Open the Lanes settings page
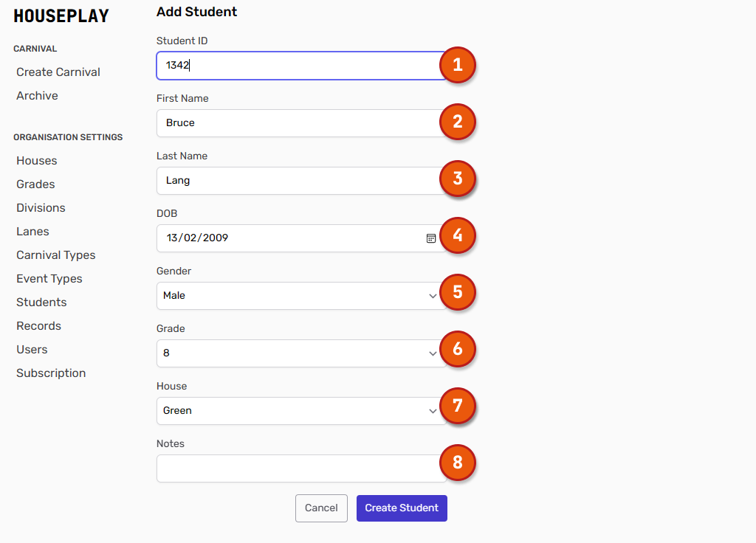The height and width of the screenshot is (543, 756). pyautogui.click(x=32, y=232)
